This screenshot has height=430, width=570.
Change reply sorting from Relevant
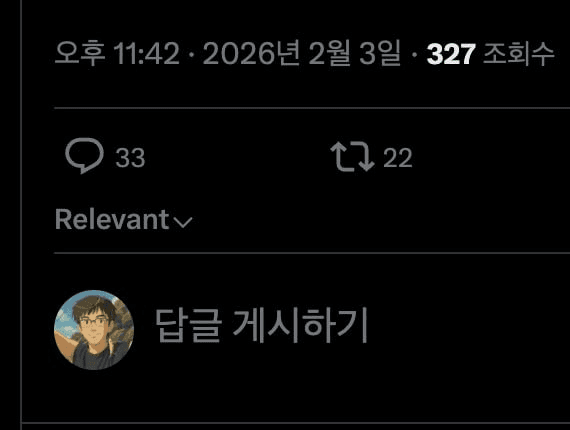pos(124,220)
